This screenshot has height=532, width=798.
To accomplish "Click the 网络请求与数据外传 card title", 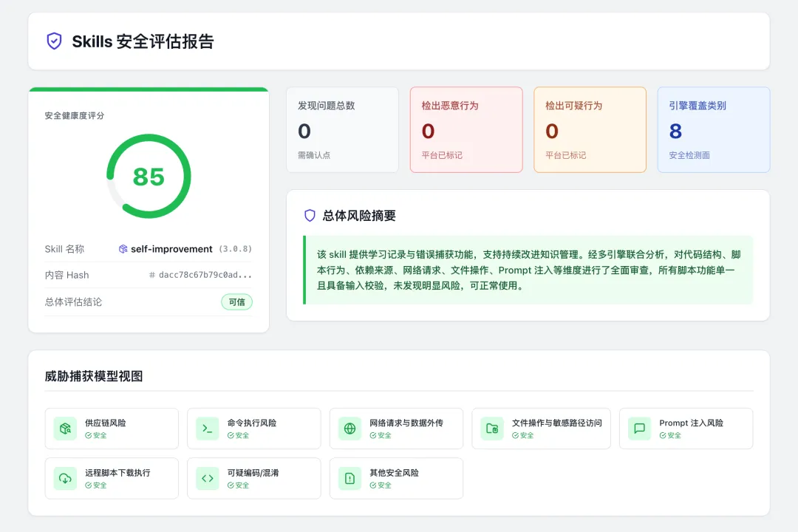I will point(406,423).
